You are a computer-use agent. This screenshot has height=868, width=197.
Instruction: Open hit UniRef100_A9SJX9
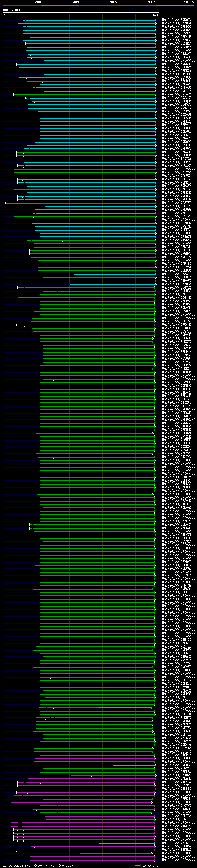click(x=176, y=98)
